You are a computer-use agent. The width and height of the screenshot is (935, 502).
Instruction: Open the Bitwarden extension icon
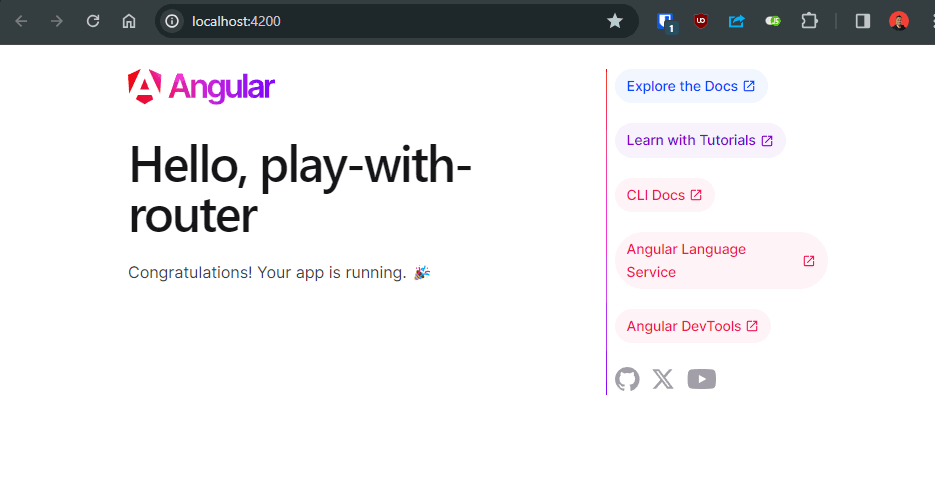[x=666, y=21]
